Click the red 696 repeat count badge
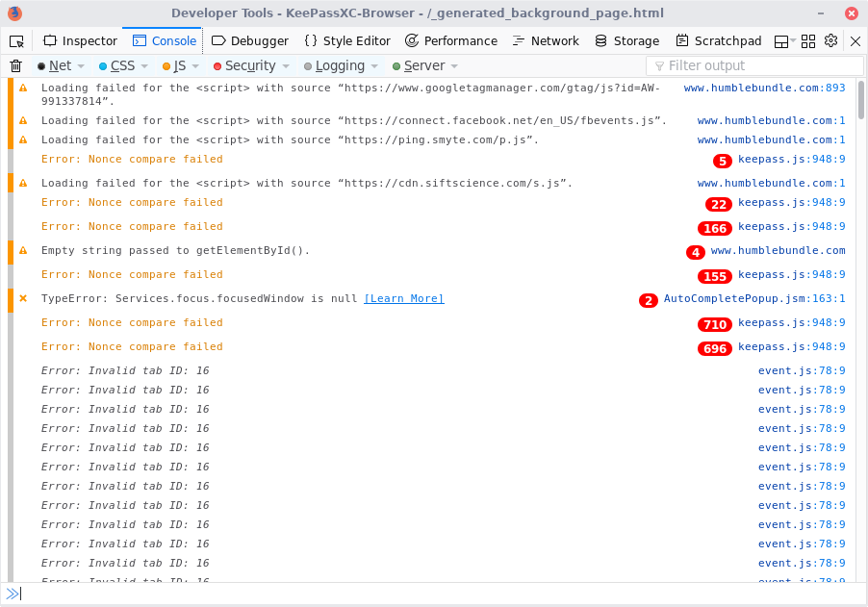 [x=715, y=348]
